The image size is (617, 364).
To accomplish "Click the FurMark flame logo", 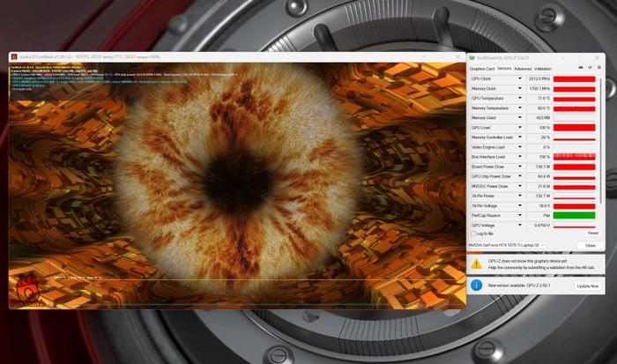I will click(28, 291).
